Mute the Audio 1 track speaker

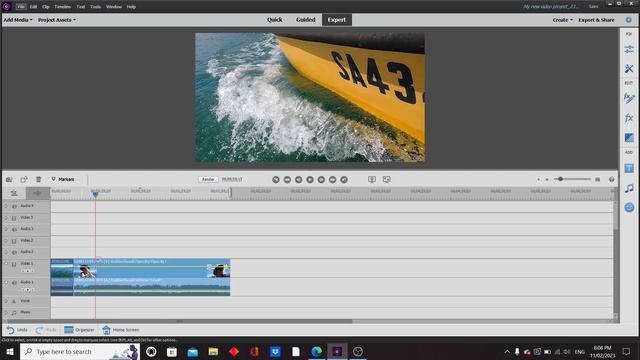[x=14, y=282]
